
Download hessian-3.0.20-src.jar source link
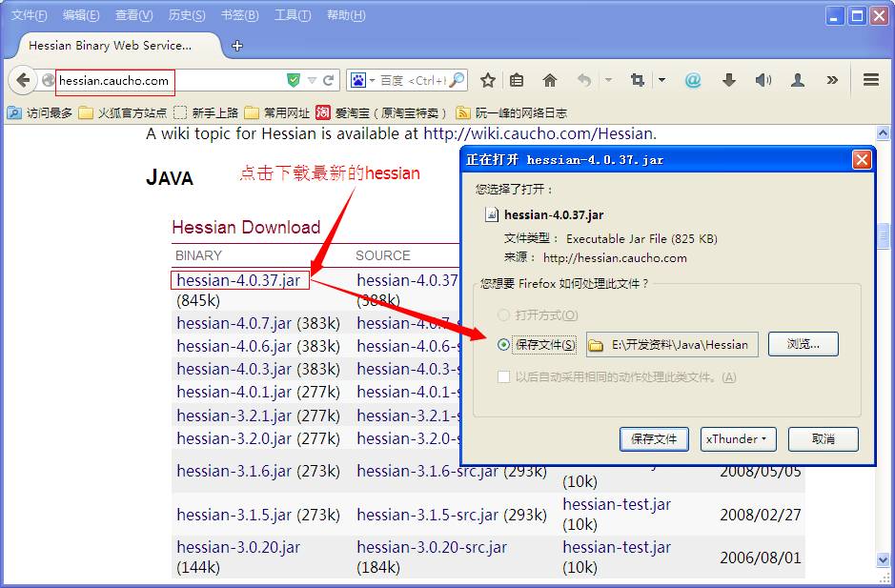click(432, 547)
